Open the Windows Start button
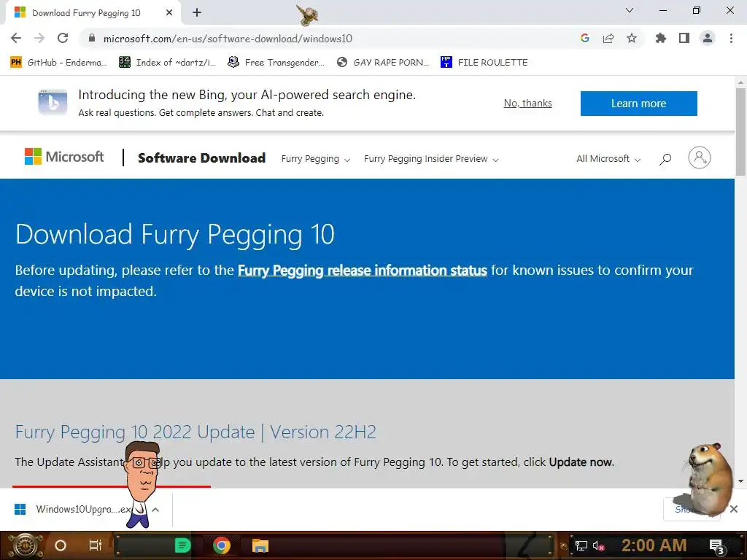The image size is (747, 560). [x=25, y=545]
